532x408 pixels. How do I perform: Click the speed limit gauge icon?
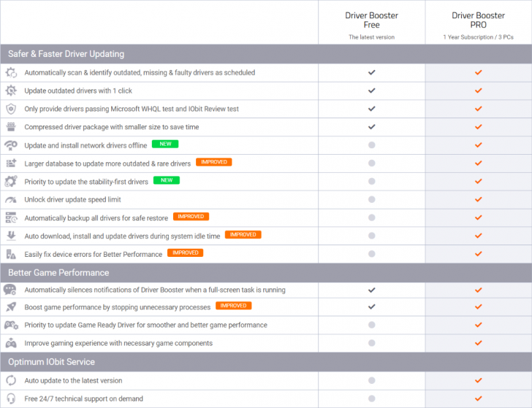pyautogui.click(x=11, y=199)
